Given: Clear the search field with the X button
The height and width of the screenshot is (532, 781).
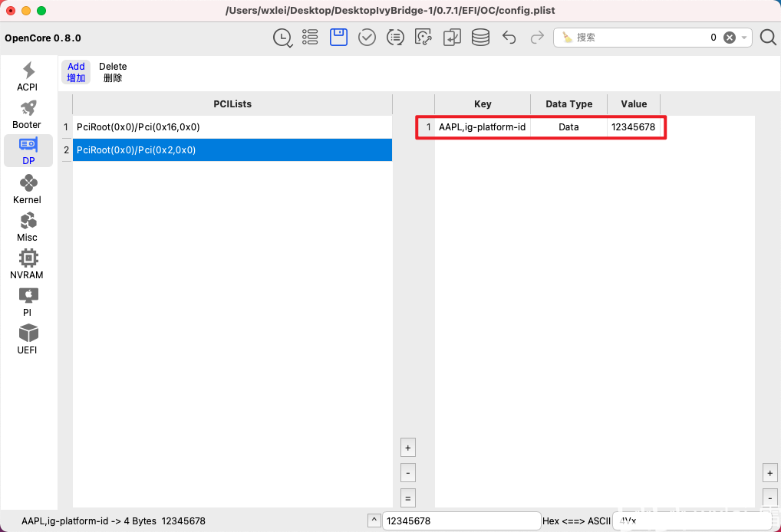Looking at the screenshot, I should pos(729,38).
